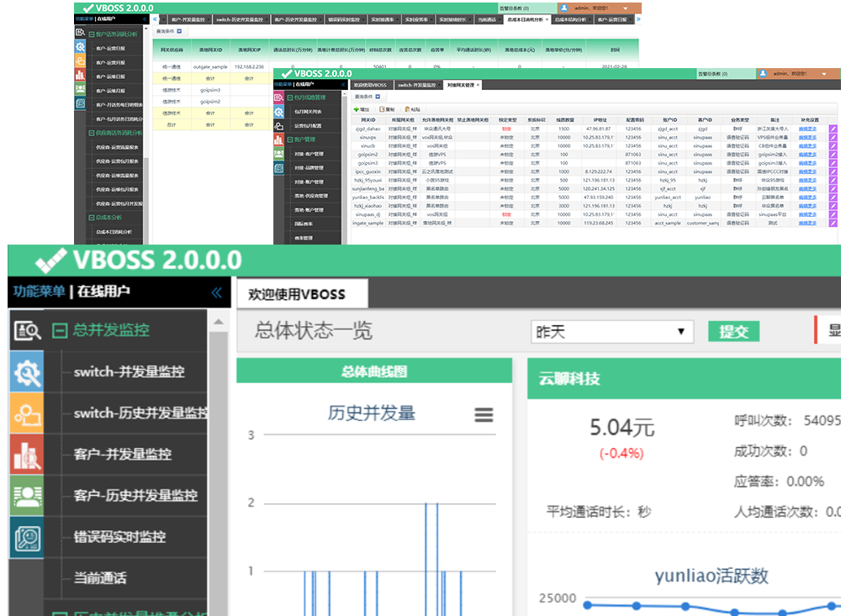Click the 编辑更多 link in the yunliao_backlis row
Screen dimensions: 841x616
807,197
